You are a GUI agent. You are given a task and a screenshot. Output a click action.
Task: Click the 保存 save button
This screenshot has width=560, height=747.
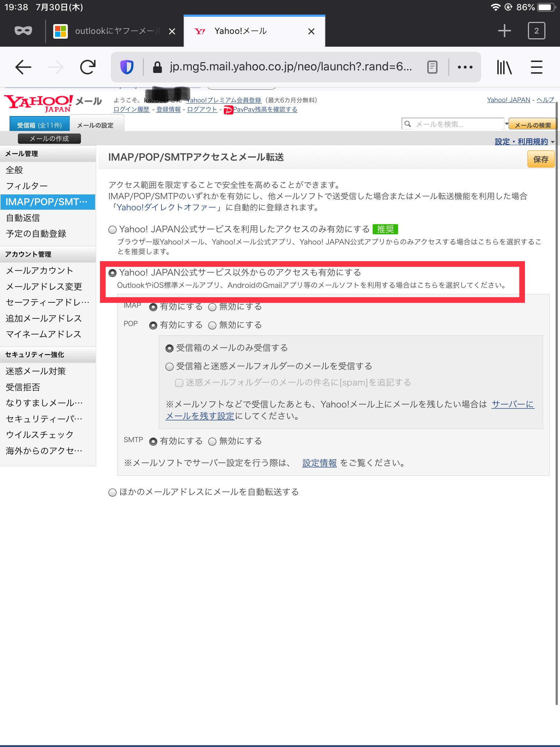pyautogui.click(x=541, y=159)
